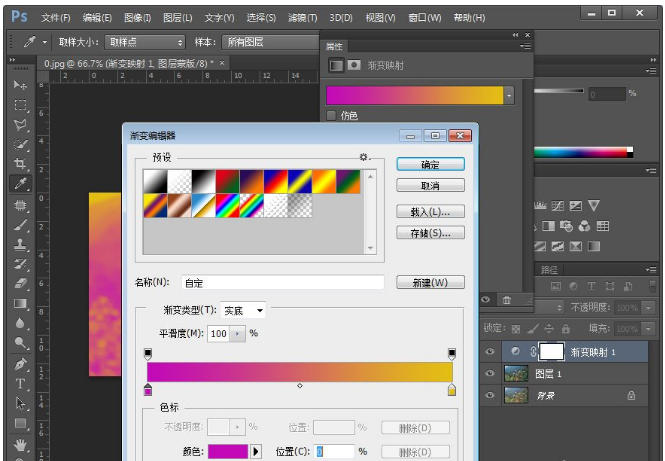Enable the 仿色 dither checkbox
Image resolution: width=665 pixels, height=461 pixels.
tap(332, 116)
